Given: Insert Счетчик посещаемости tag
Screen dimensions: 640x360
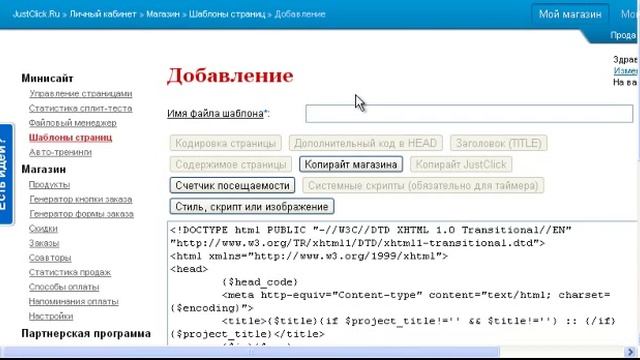Looking at the screenshot, I should point(232,185).
